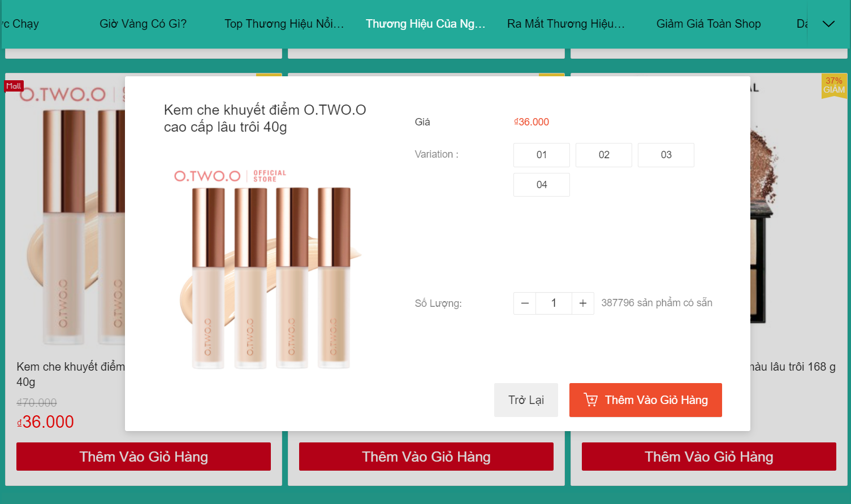Decrease quantity with minus button
Screen dimensions: 851x504
point(525,303)
